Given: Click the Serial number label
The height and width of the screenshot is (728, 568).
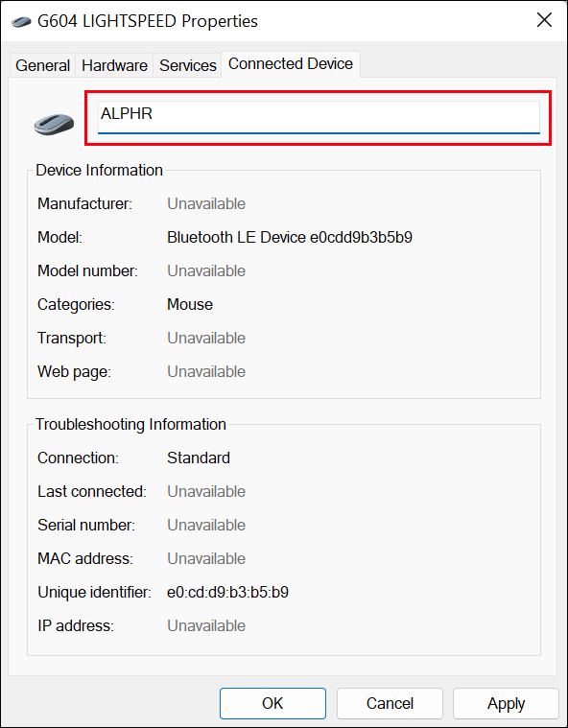Looking at the screenshot, I should coord(86,525).
